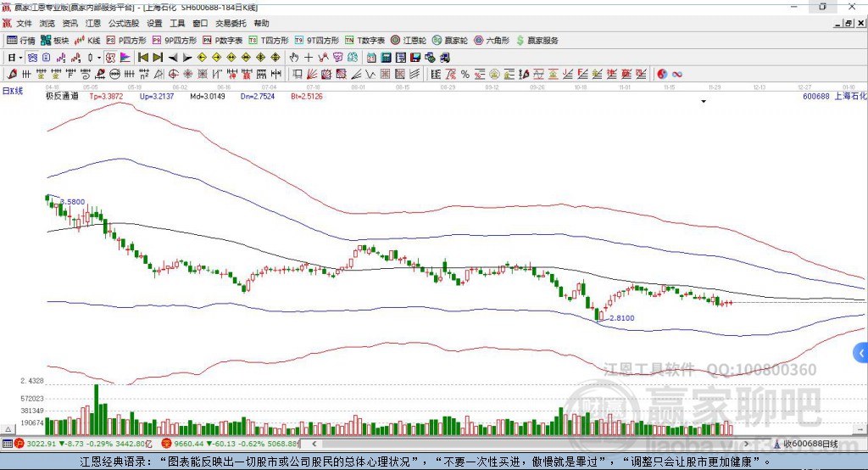
Task: Select the red Gann fan lines tool
Action: (x=312, y=75)
